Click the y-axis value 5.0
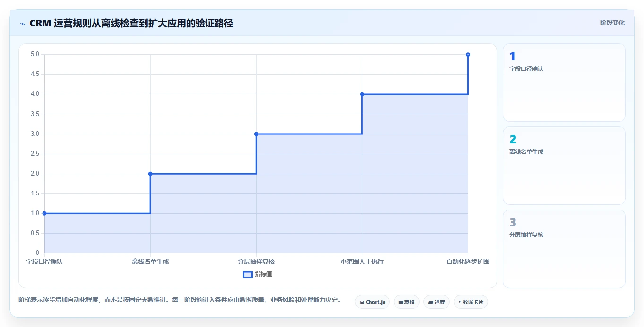644x327 pixels. (x=35, y=54)
